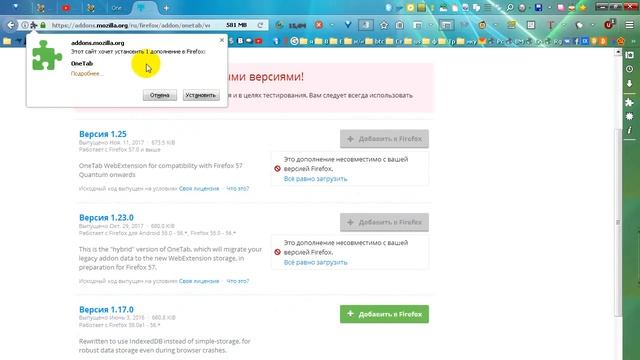Click the 581 MB memory indicator in address bar

(x=236, y=25)
